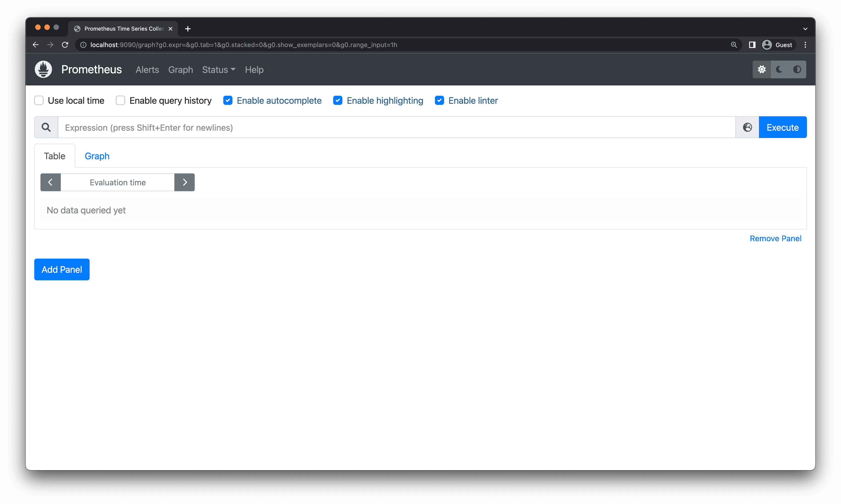The width and height of the screenshot is (841, 504).
Task: Enable query history
Action: [x=120, y=100]
